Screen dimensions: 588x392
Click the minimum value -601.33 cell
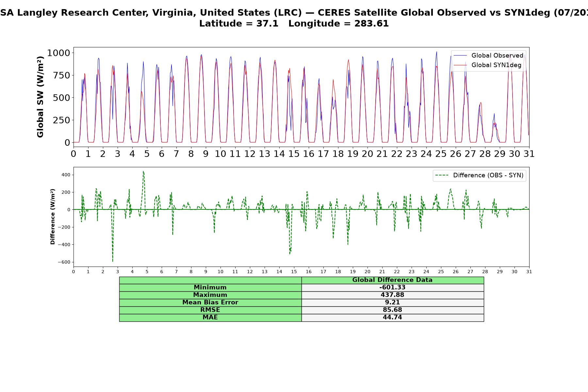393,287
